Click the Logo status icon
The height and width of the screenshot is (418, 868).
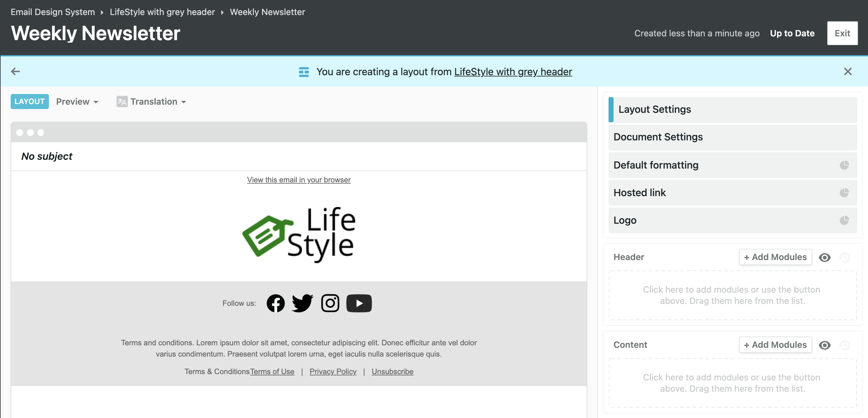click(844, 220)
